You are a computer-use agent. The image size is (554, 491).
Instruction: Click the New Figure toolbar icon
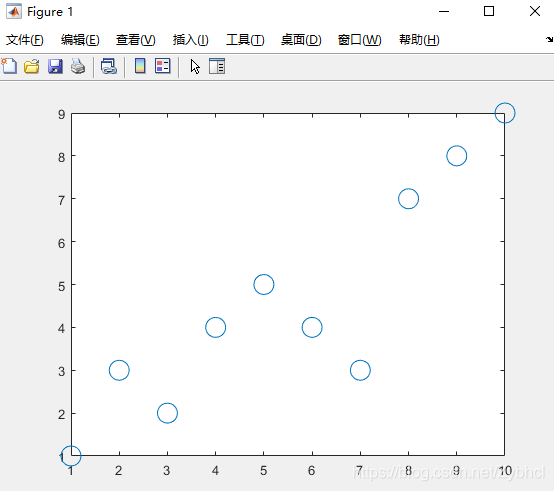pos(9,66)
